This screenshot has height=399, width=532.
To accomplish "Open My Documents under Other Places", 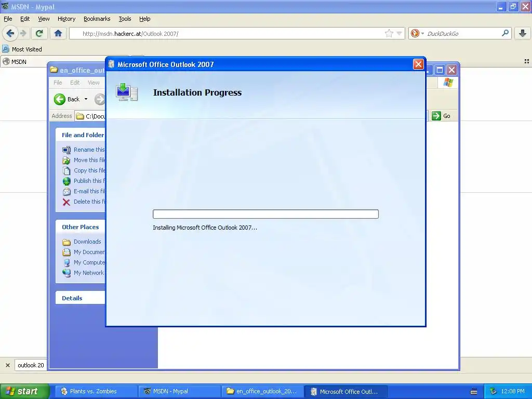I will [84, 252].
